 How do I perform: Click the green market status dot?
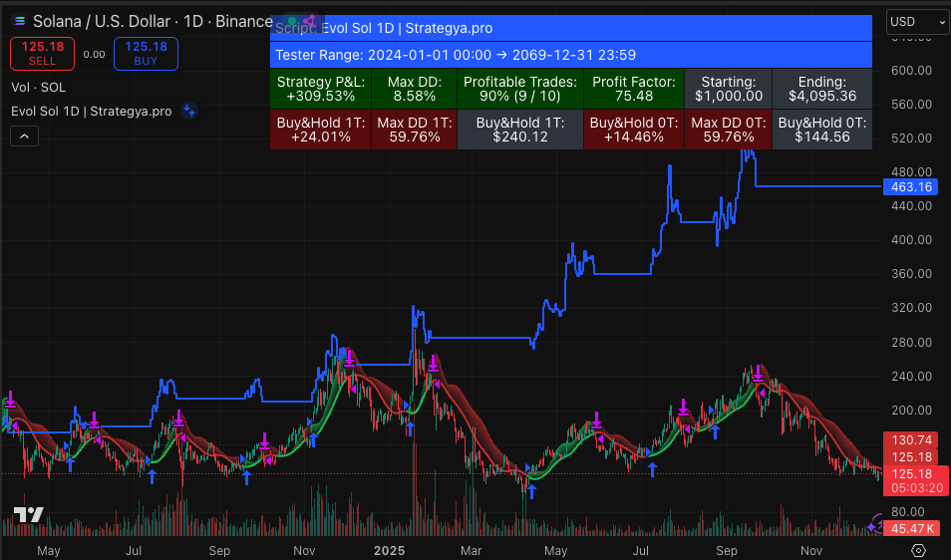(292, 22)
